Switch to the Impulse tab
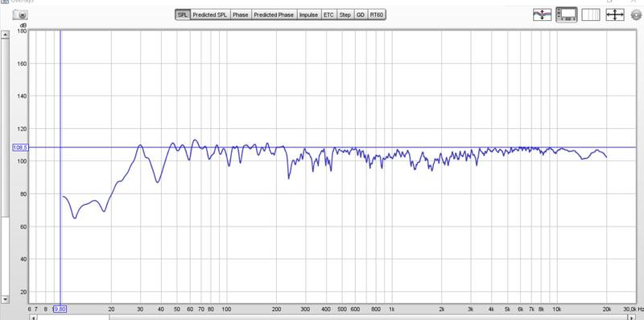Screen dimensions: 644x320 click(x=308, y=15)
